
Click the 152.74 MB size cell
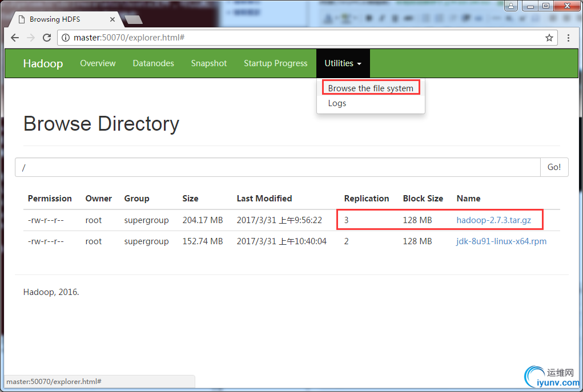pos(203,241)
